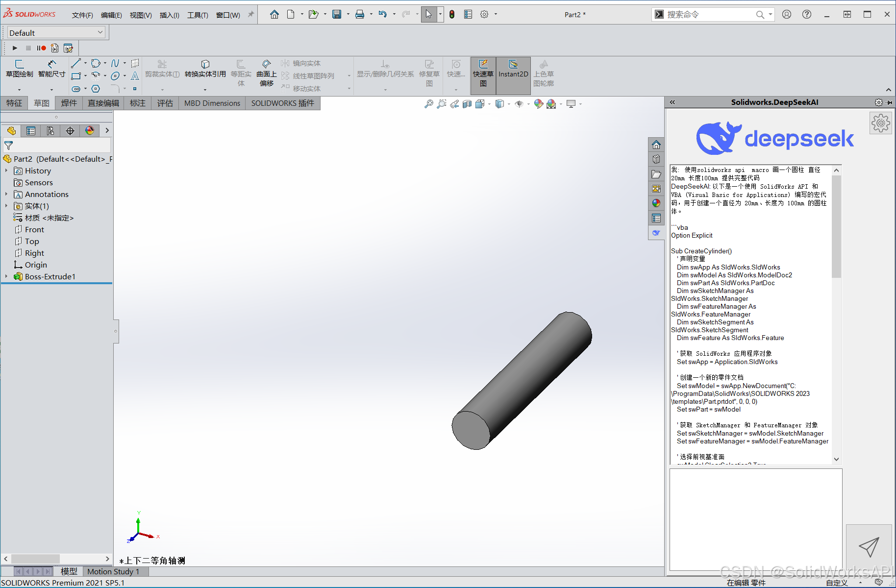Collapse the CommandManager ribbon arrow
The width and height of the screenshot is (896, 588).
coord(888,90)
